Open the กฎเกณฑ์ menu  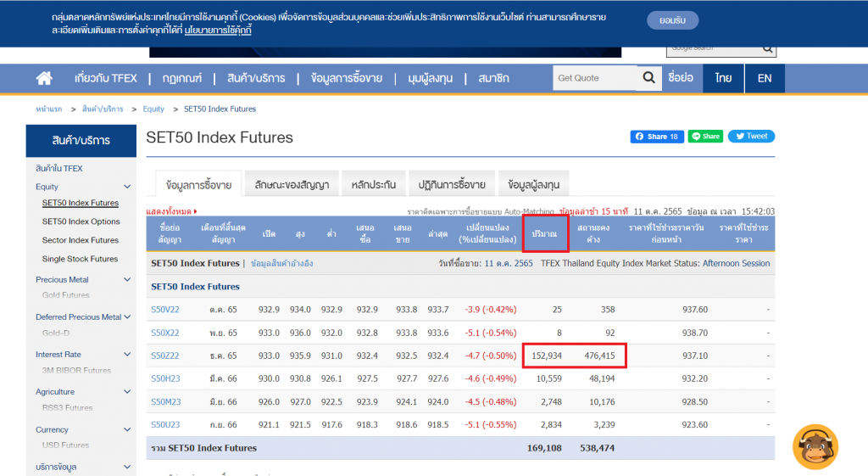click(181, 78)
